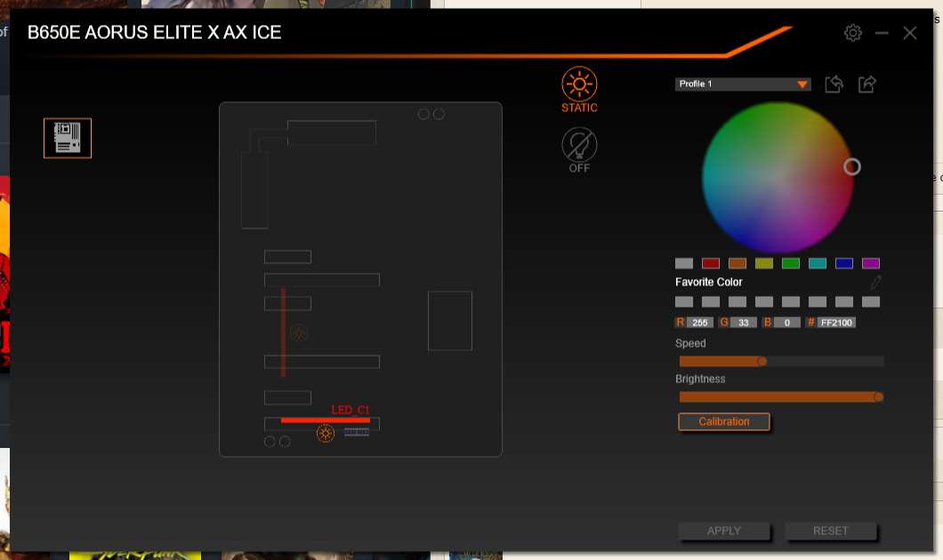Click the hex color field FF2100
This screenshot has height=560, width=943.
click(x=836, y=323)
